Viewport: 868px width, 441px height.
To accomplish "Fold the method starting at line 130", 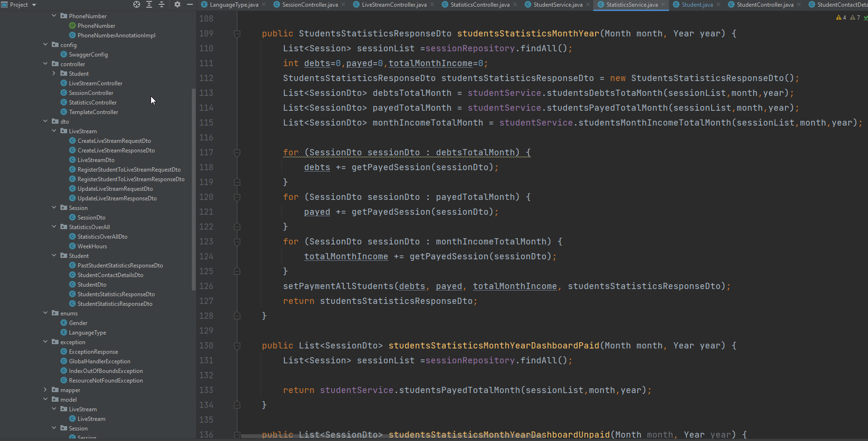I will tap(237, 346).
